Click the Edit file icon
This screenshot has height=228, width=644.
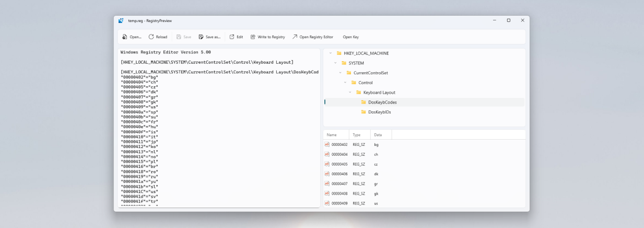pos(232,37)
